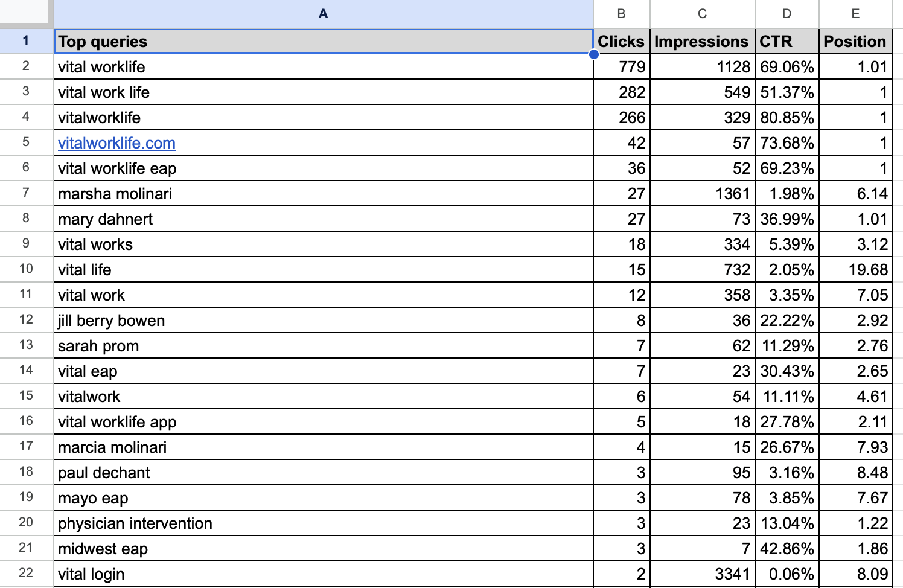Select the CTR value 73.68%
Image resolution: width=903 pixels, height=588 pixels.
tap(787, 143)
